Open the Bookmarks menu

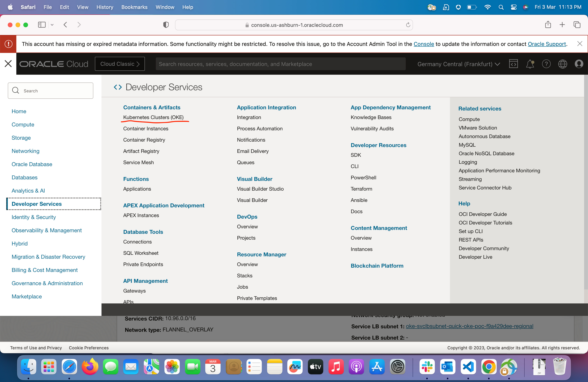[x=134, y=7]
